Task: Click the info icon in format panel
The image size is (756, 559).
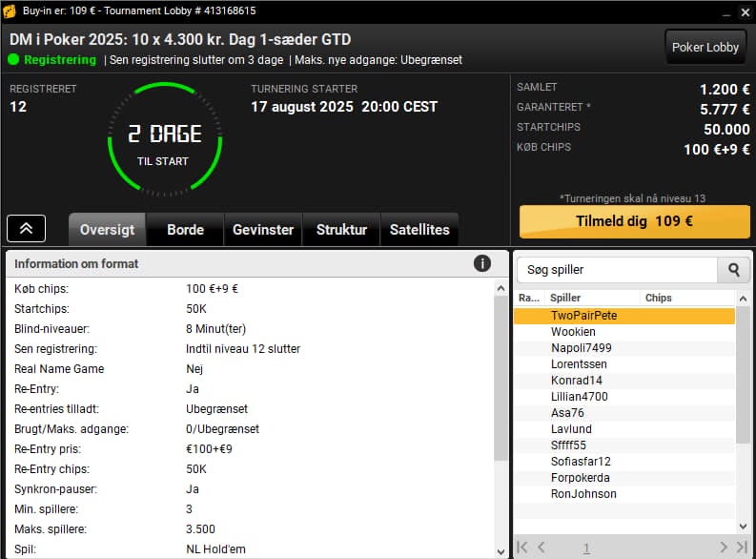Action: coord(481,263)
